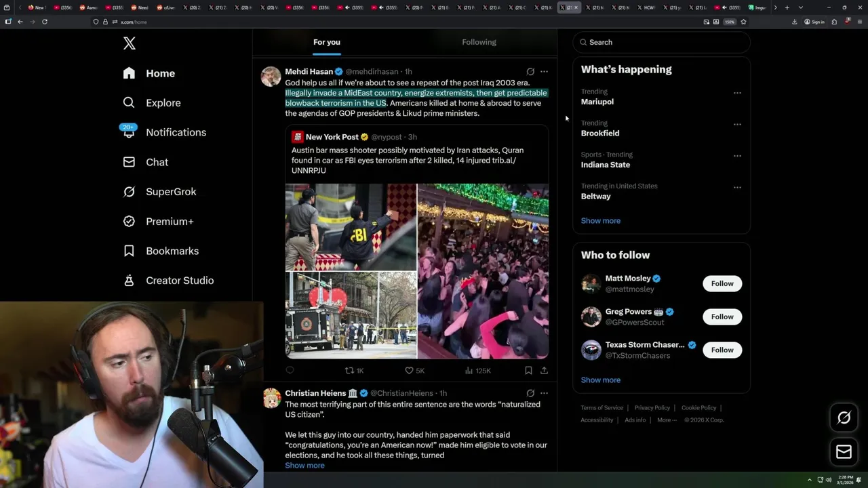This screenshot has height=488, width=868.
Task: Switch to the Following tab
Action: click(x=479, y=42)
